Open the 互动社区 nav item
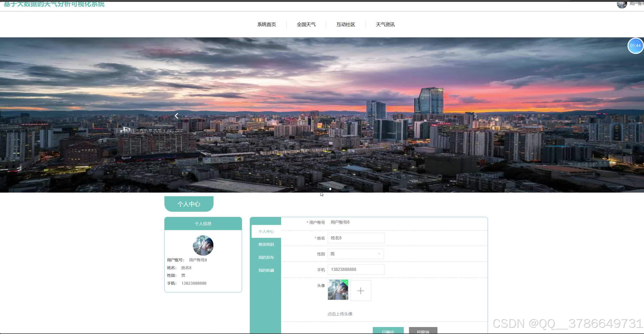The height and width of the screenshot is (334, 644). click(x=346, y=25)
